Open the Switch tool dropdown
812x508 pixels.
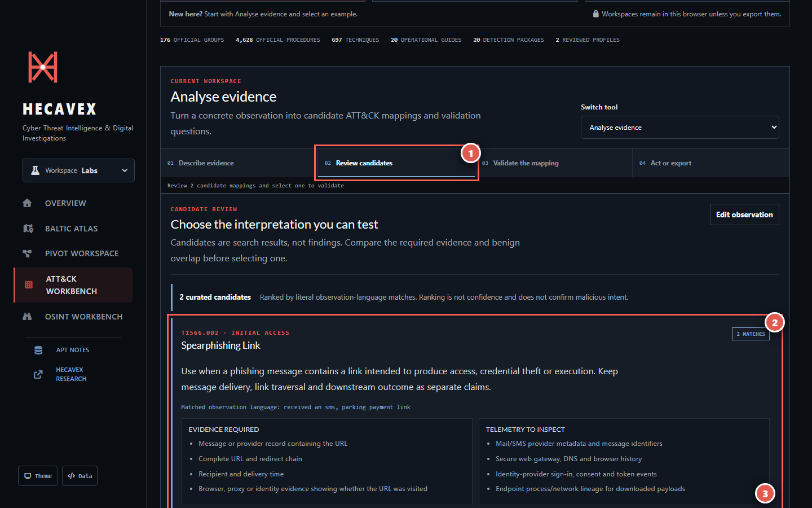(x=679, y=128)
